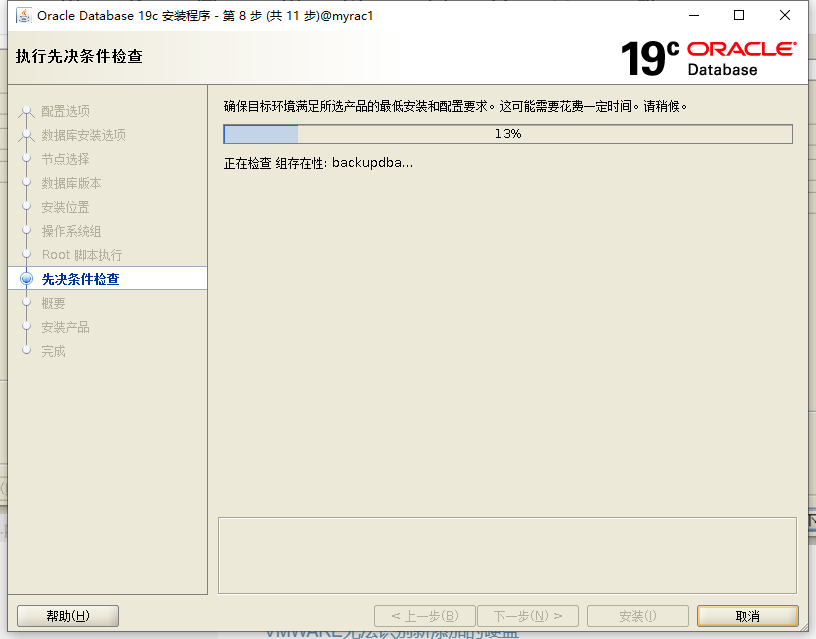Select the 完成 step
Viewport: 816px width, 639px height.
(54, 351)
